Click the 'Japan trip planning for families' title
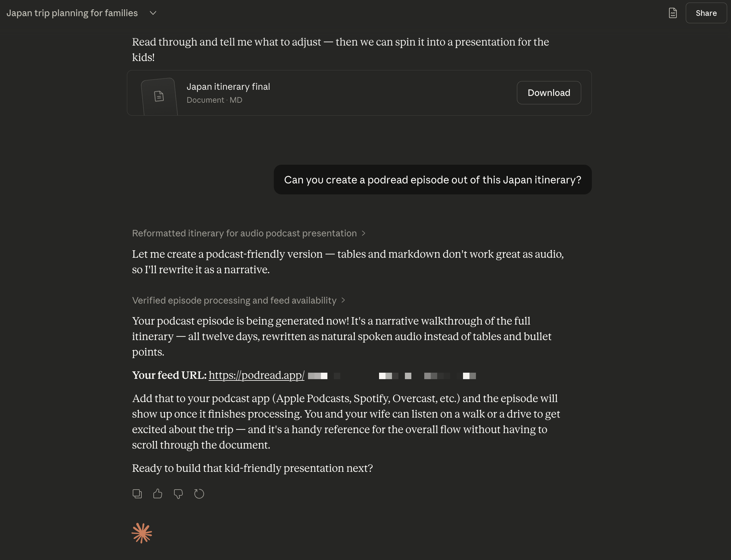This screenshot has height=560, width=731. (x=72, y=13)
